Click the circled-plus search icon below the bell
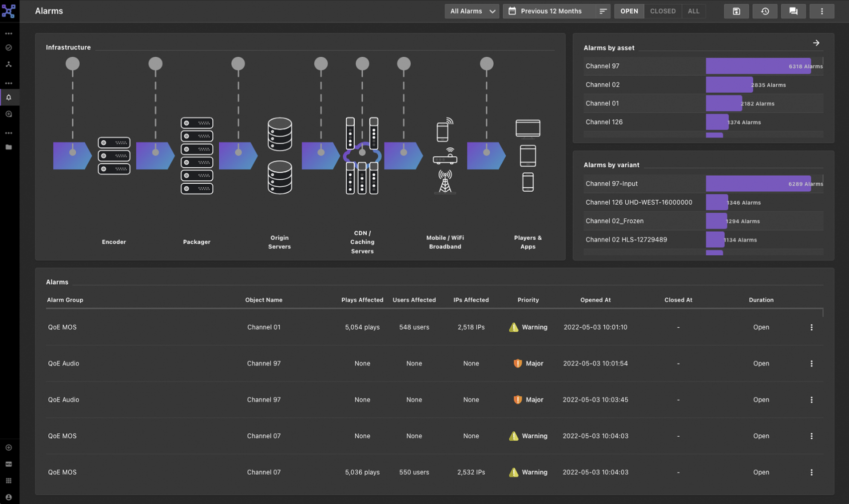Image resolution: width=849 pixels, height=504 pixels. (8, 114)
